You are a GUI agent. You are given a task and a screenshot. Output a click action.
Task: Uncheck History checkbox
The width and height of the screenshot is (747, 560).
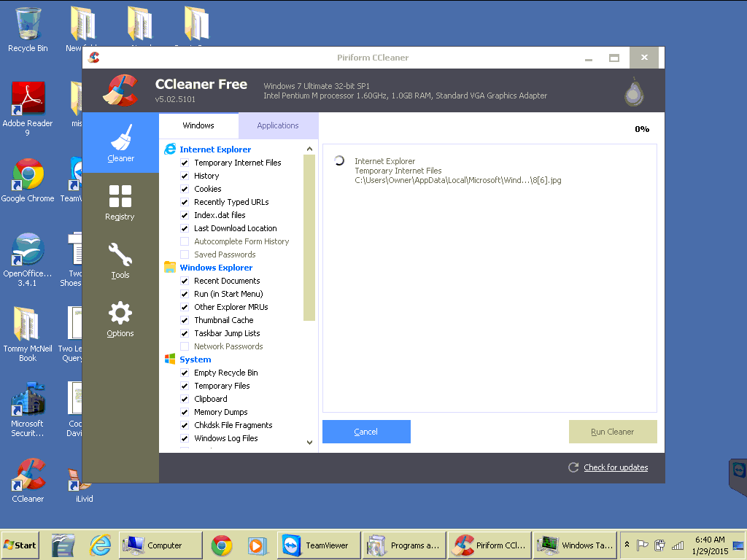point(185,176)
